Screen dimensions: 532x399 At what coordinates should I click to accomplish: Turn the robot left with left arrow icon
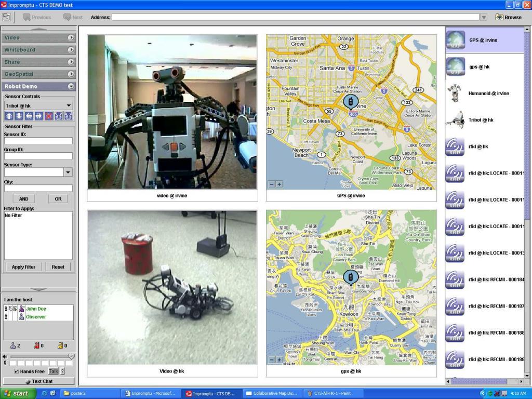click(x=29, y=116)
